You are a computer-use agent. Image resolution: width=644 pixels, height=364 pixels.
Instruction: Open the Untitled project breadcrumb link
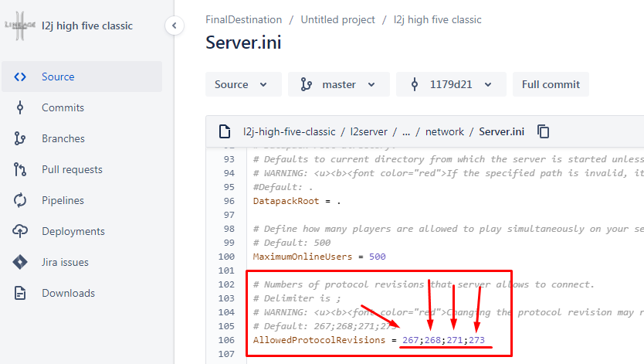[337, 19]
